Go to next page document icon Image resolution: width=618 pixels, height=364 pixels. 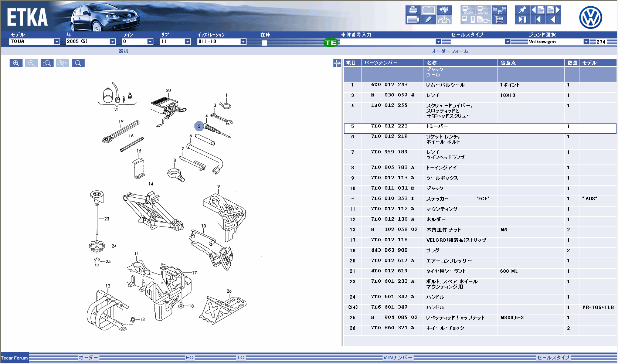(553, 10)
